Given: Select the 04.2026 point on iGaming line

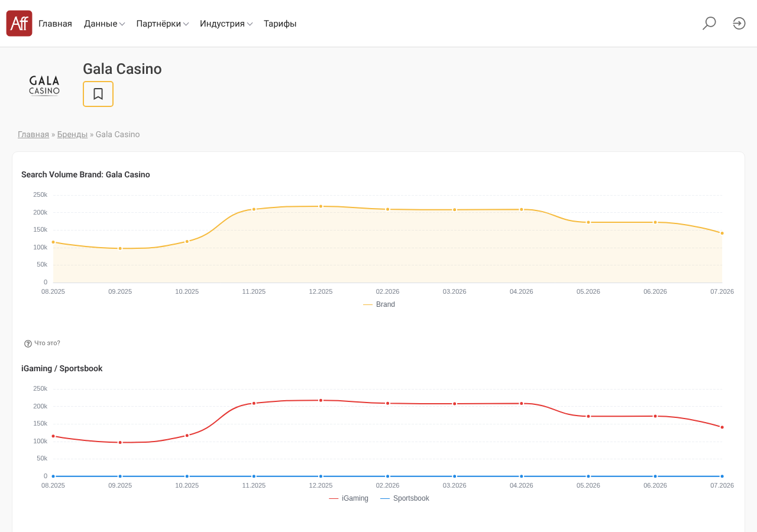Looking at the screenshot, I should 522,403.
